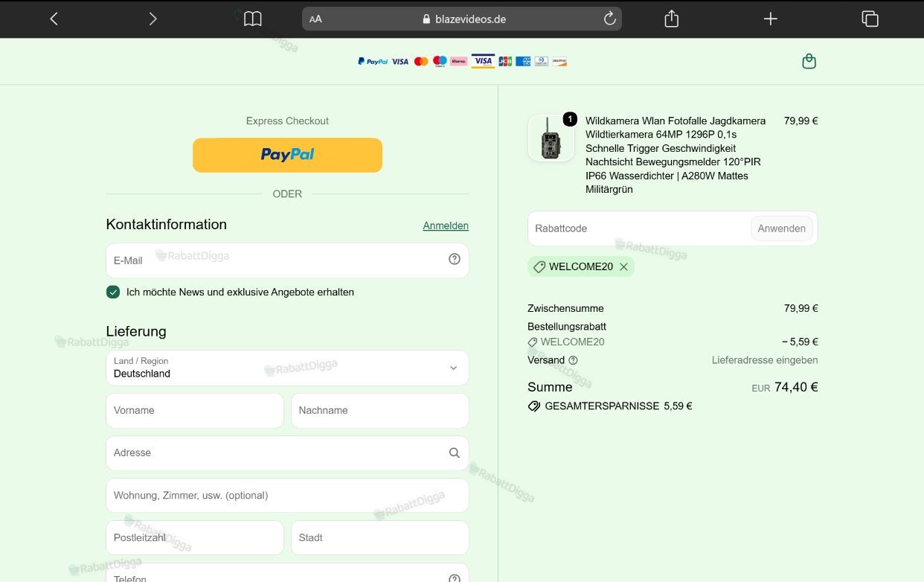
Task: Click the Express Checkout label
Action: tap(287, 121)
